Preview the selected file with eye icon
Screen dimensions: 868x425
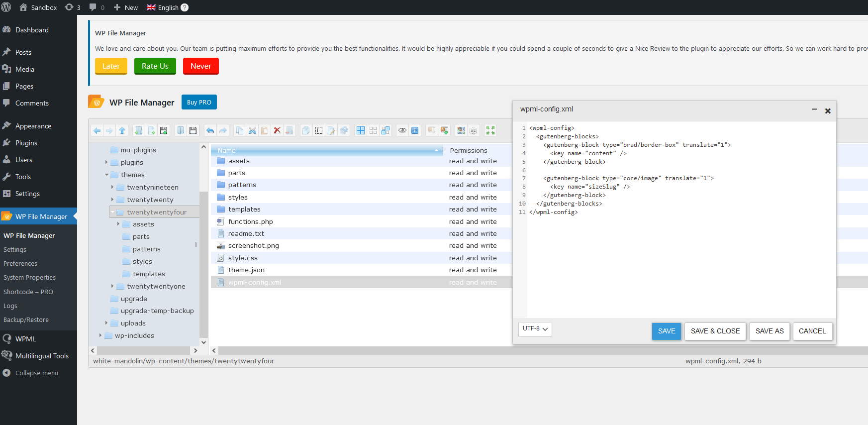(x=402, y=130)
